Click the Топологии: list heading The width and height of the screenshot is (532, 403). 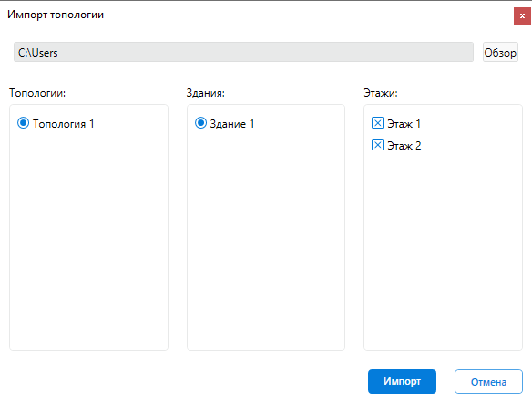(37, 93)
